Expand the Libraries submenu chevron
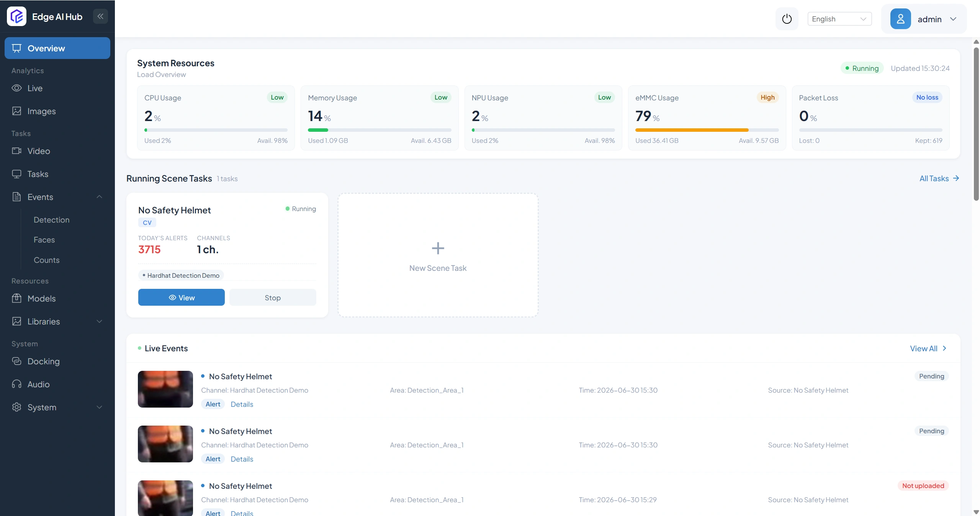 pyautogui.click(x=100, y=321)
